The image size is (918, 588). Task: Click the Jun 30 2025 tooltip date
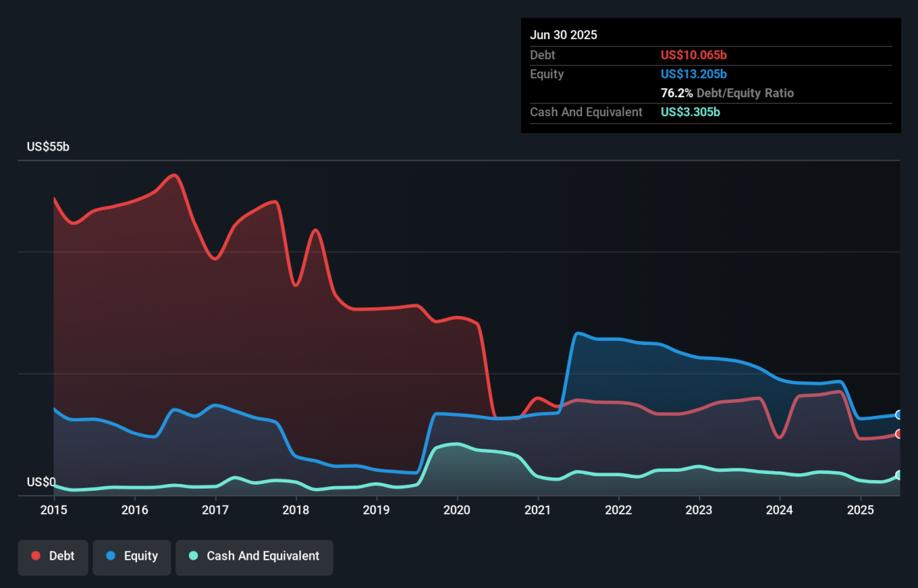click(x=564, y=35)
